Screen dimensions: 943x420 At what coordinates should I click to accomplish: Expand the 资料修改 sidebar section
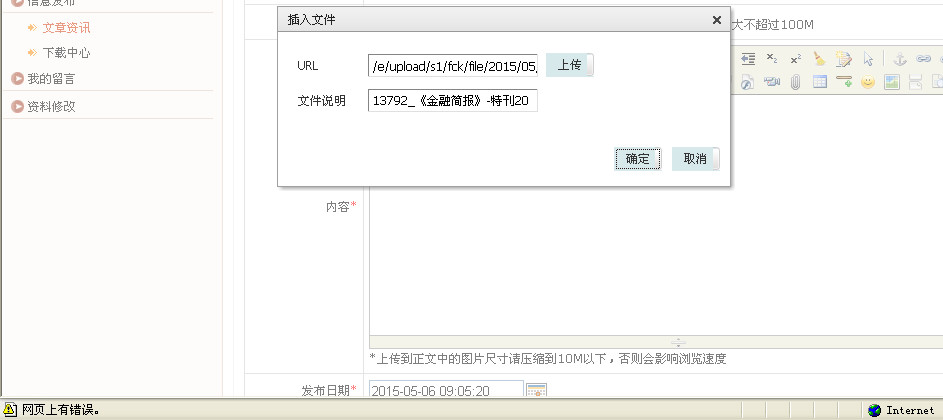(50, 106)
